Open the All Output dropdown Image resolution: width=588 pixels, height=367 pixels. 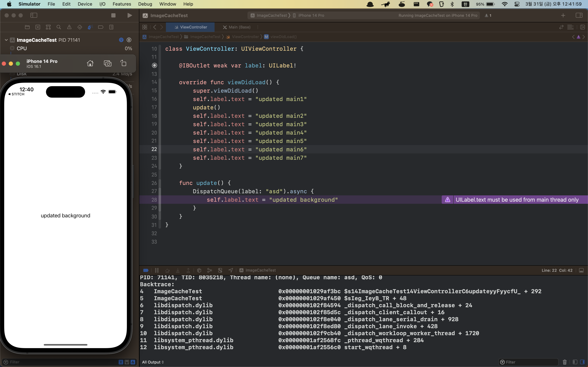pyautogui.click(x=153, y=362)
